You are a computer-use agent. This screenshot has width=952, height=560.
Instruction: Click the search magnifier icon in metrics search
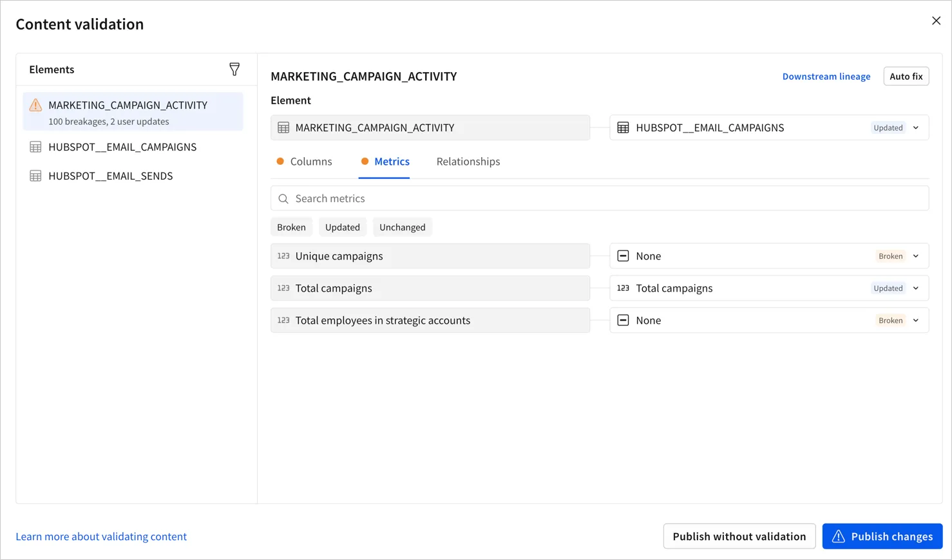283,199
